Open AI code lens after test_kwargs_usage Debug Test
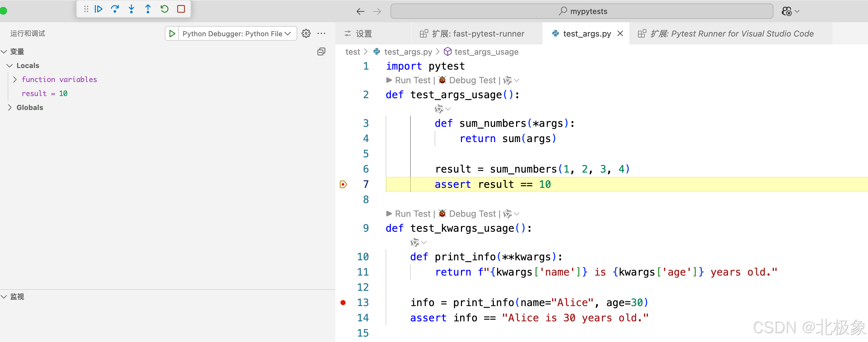 (511, 214)
